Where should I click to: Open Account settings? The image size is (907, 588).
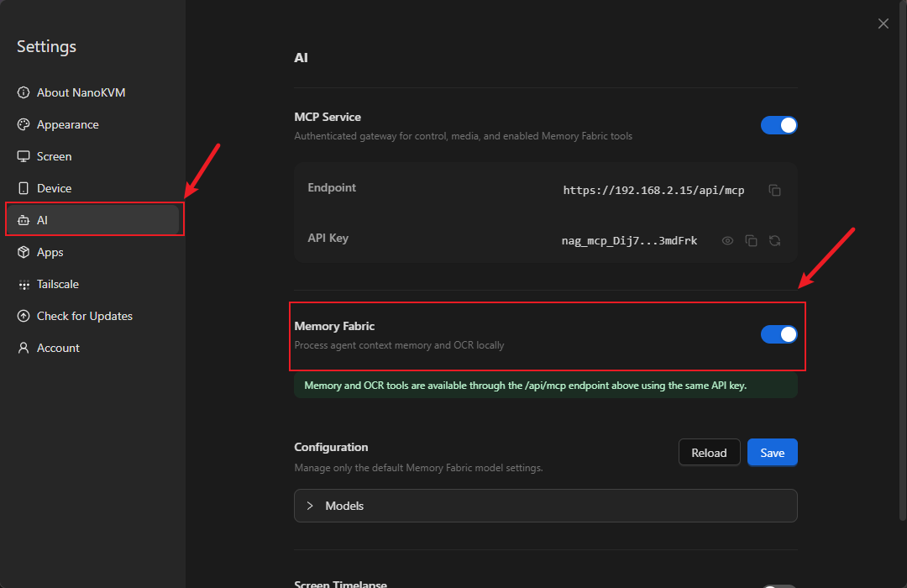point(92,348)
